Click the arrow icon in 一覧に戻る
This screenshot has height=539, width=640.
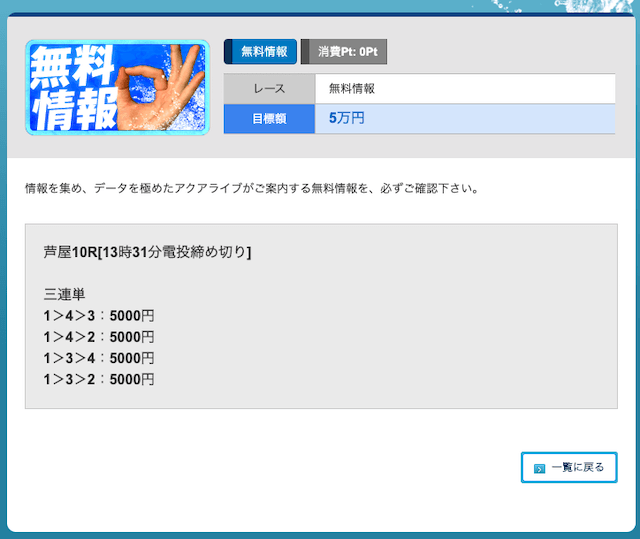click(539, 468)
